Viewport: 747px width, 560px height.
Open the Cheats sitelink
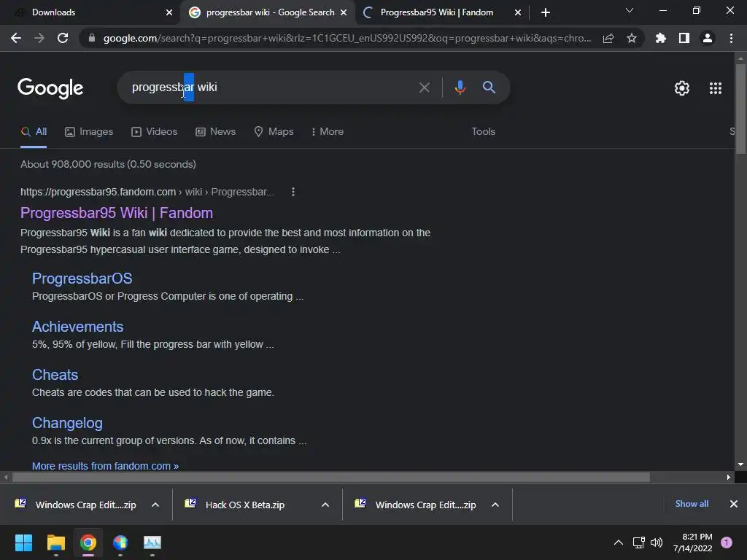55,375
